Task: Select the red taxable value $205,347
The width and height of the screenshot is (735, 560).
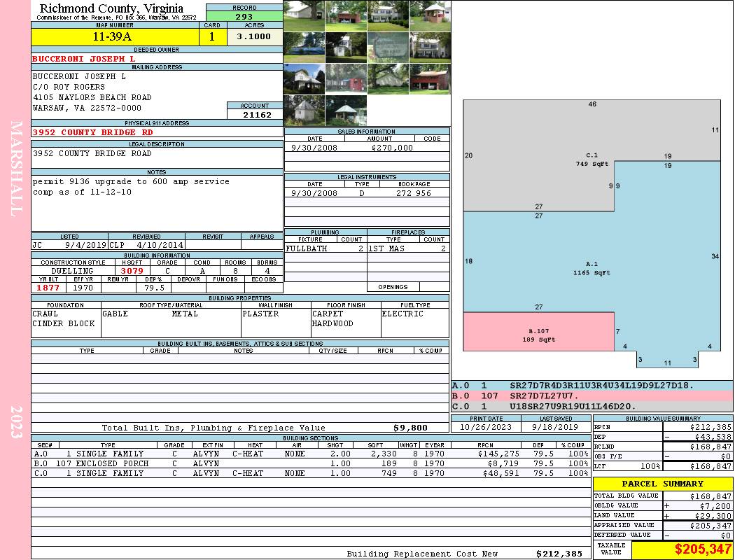Action: click(x=703, y=549)
